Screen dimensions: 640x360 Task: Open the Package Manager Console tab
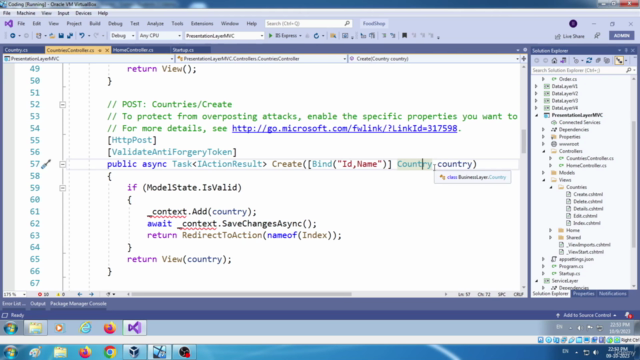(78, 304)
